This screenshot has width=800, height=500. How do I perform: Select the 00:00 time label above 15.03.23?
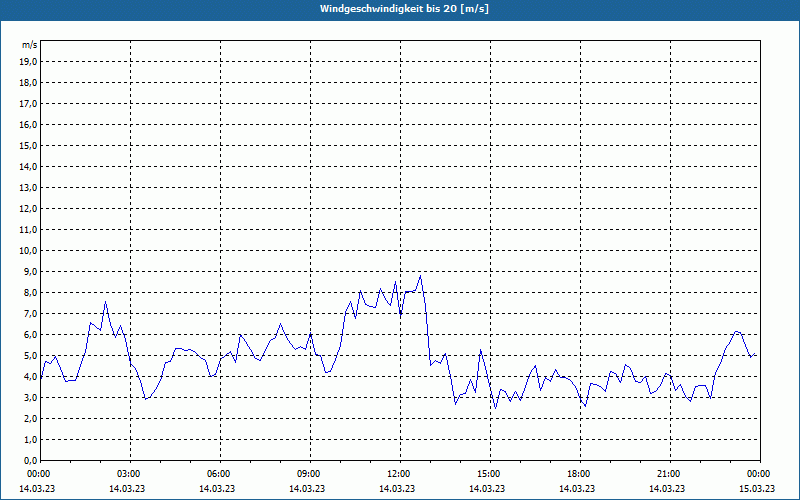(x=760, y=474)
